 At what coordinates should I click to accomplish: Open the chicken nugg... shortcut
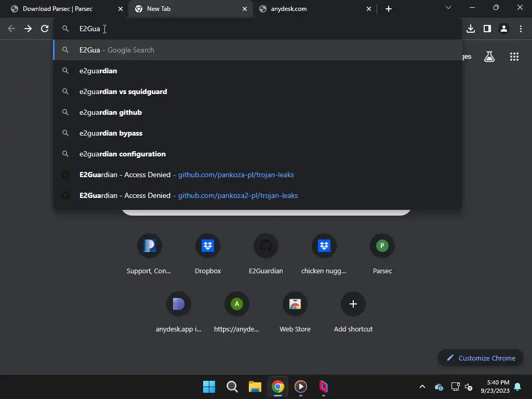point(324,254)
